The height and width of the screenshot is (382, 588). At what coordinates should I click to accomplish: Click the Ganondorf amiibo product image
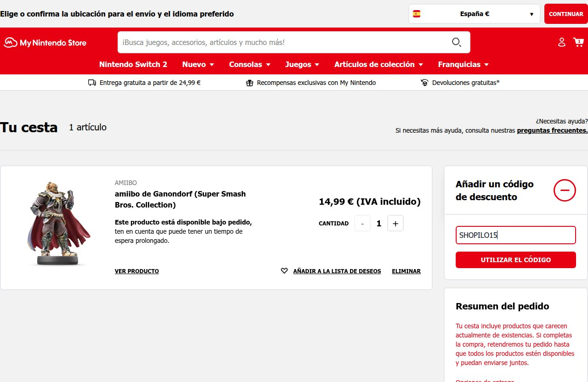(x=59, y=224)
